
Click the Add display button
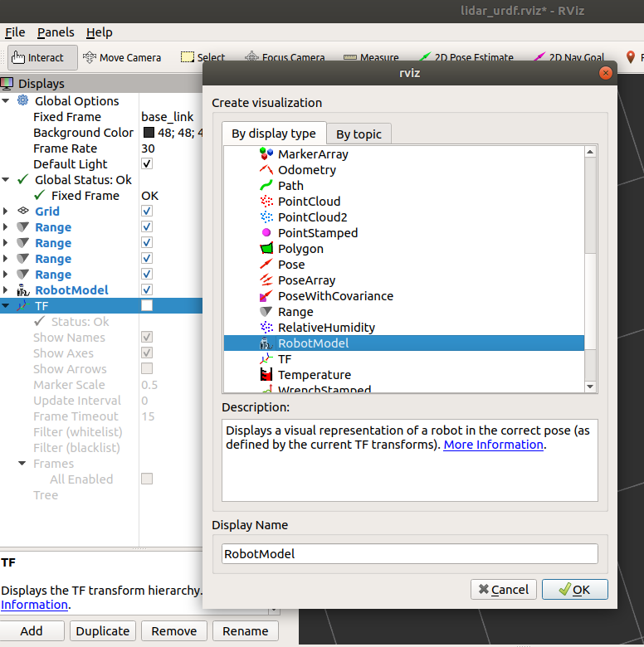click(32, 631)
